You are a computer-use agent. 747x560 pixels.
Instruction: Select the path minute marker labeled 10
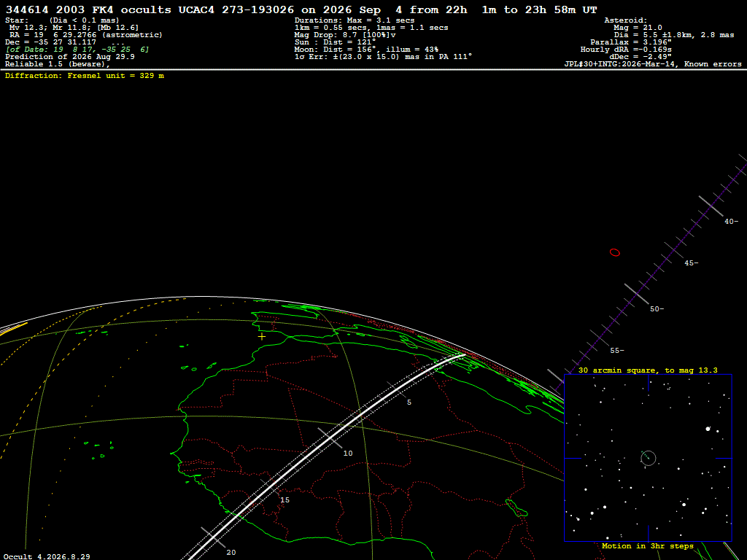coord(348,454)
